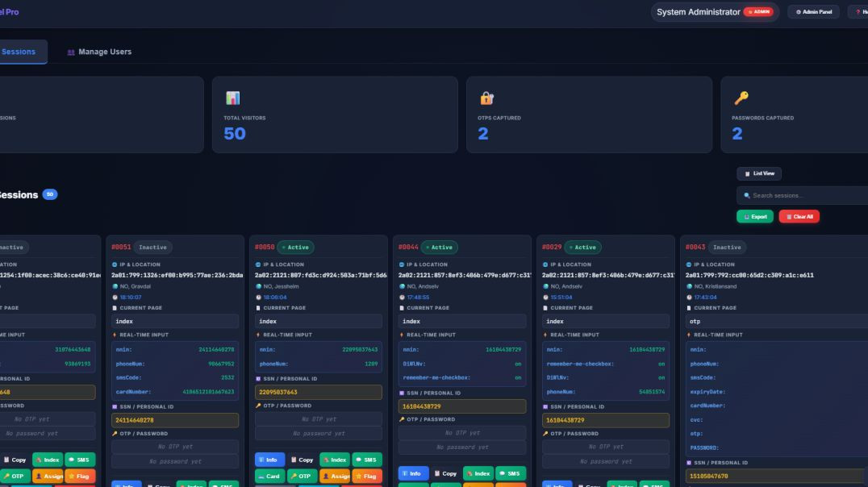Click the green Export button
The width and height of the screenshot is (868, 487).
click(754, 216)
